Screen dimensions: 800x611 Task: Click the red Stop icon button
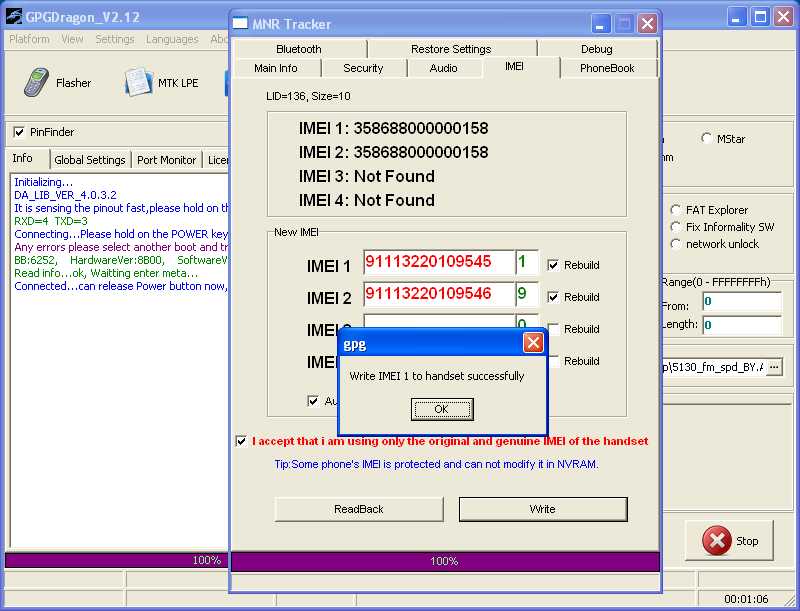click(716, 540)
